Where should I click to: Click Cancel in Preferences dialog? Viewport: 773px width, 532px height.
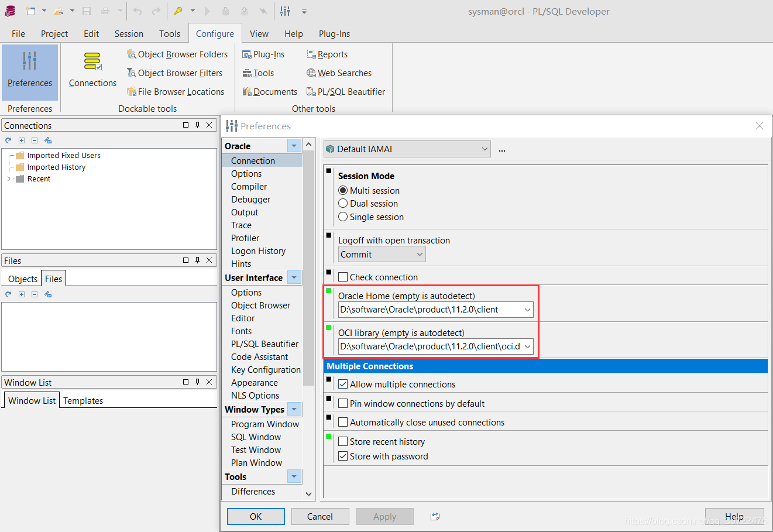(x=320, y=516)
